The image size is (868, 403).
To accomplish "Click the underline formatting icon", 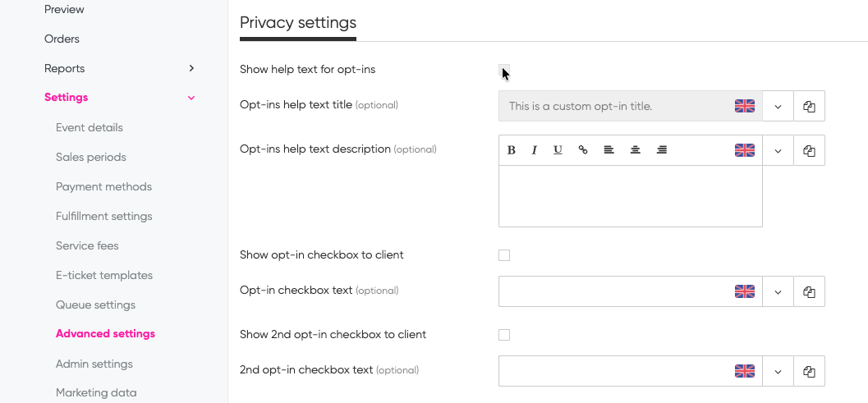I will (558, 150).
